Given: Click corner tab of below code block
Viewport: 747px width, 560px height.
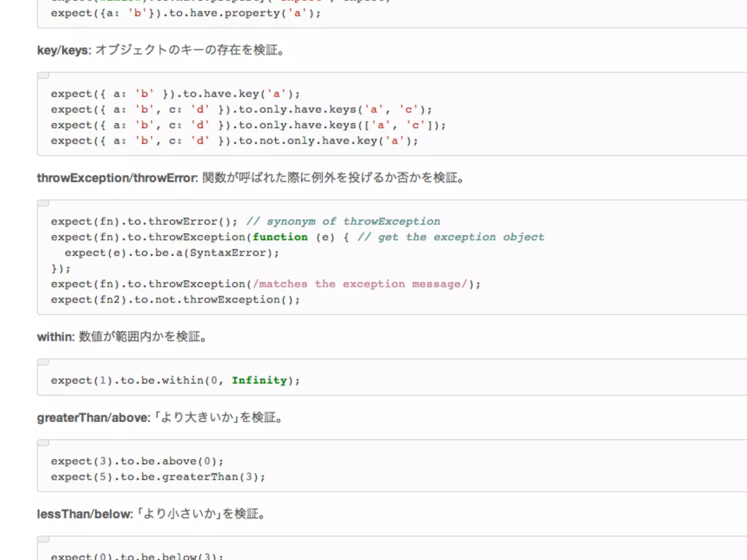Looking at the screenshot, I should (x=43, y=539).
